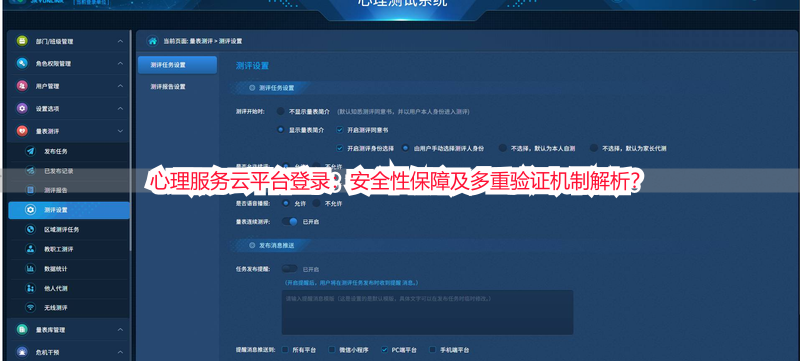Toggle the 量表连续测评 switch

click(290, 221)
